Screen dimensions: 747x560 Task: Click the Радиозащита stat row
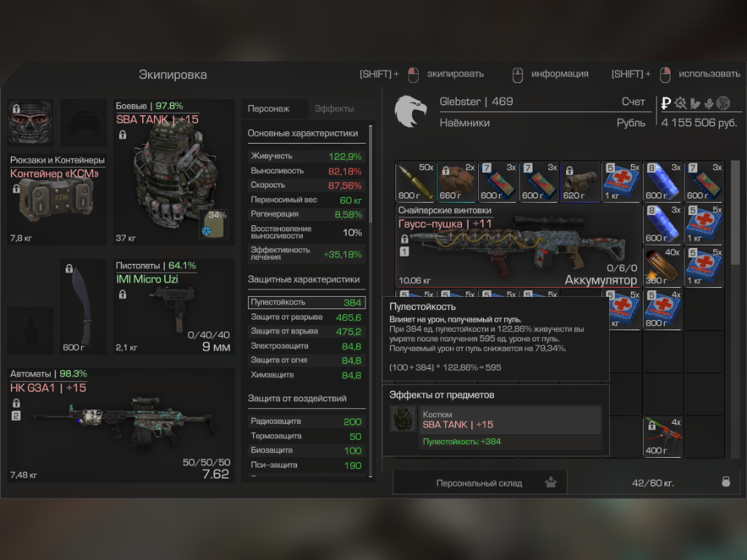[306, 421]
